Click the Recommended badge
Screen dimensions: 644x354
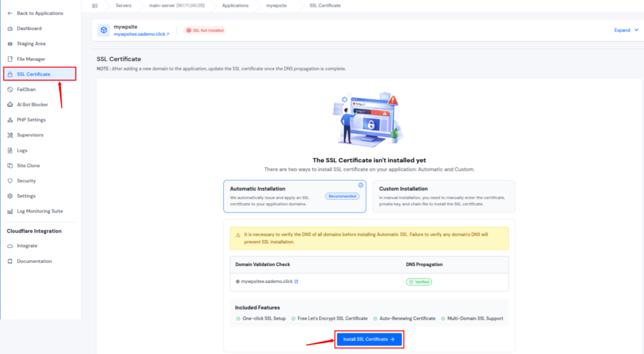pyautogui.click(x=342, y=196)
